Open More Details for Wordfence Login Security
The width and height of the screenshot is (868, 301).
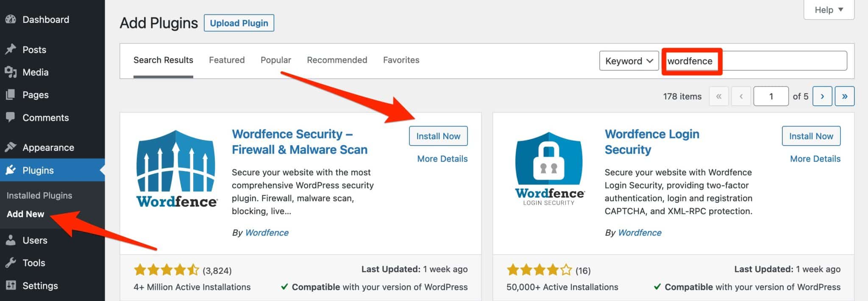815,158
